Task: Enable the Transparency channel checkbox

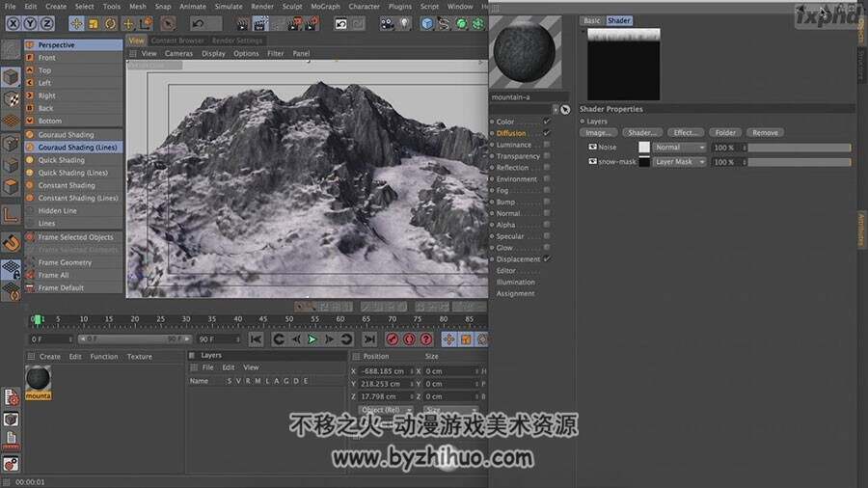Action: coord(547,156)
